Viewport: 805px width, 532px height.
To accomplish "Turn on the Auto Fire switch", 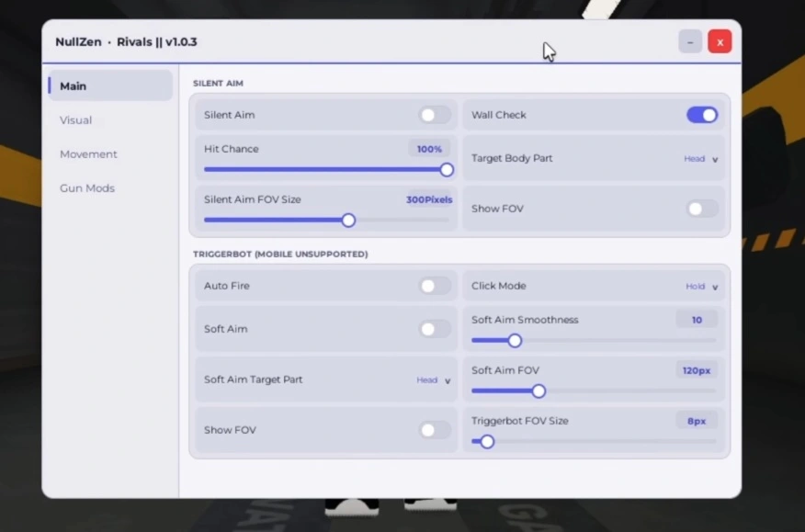I will pos(435,286).
